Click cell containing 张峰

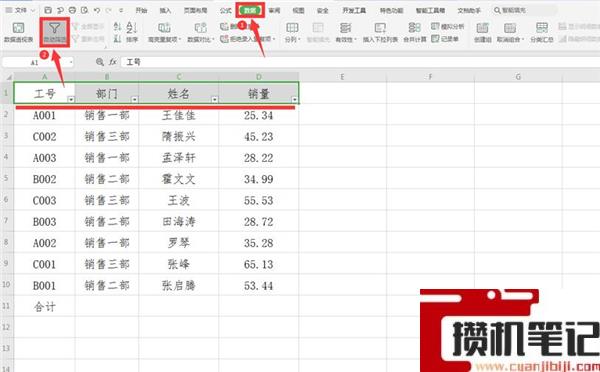[178, 264]
